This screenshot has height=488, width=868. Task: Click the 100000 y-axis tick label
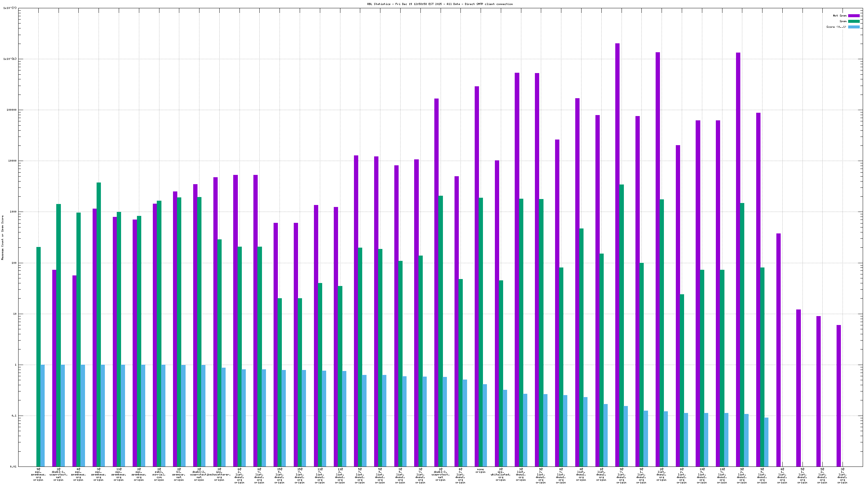(12, 110)
